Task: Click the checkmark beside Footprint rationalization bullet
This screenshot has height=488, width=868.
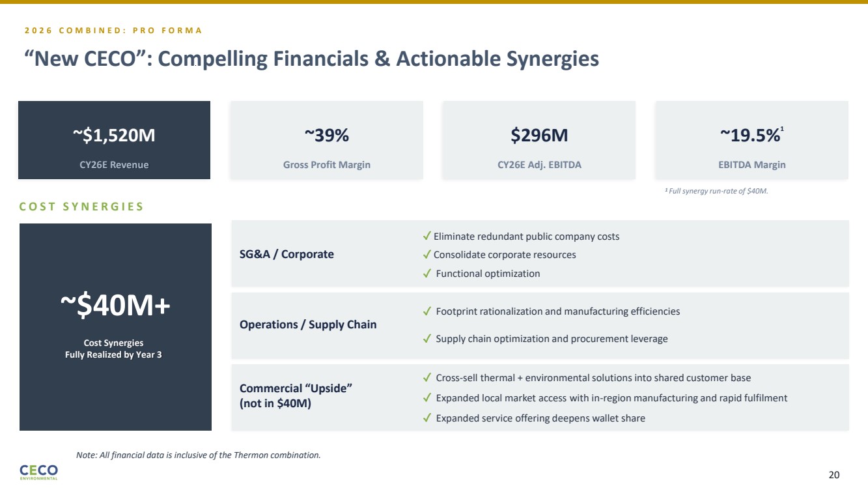Action: tap(427, 311)
